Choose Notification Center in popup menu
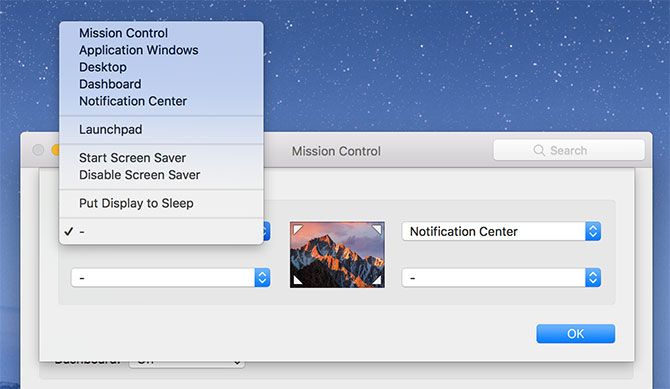 162,101
